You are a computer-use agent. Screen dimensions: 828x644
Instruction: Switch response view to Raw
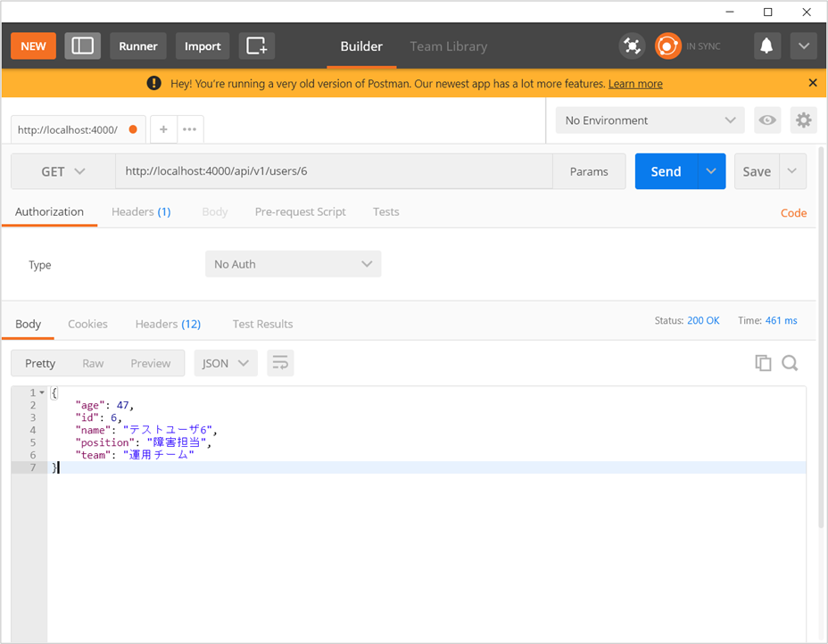[x=93, y=363]
